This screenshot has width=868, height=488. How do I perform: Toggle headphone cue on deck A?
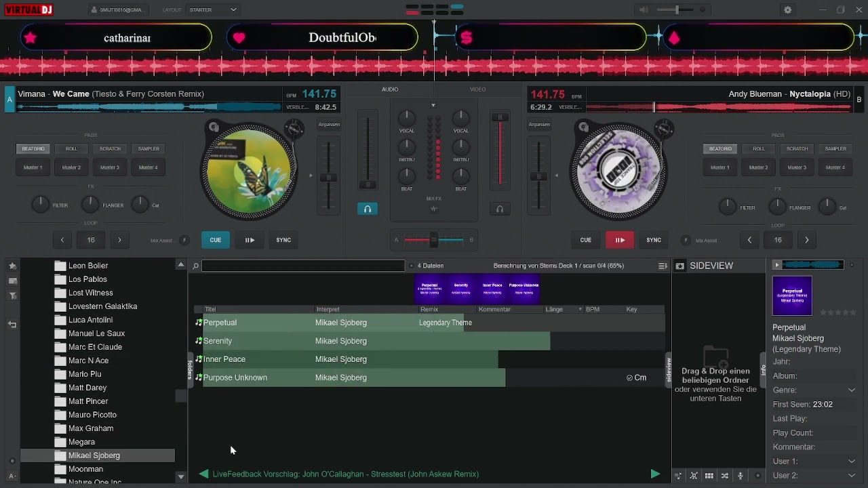point(368,209)
